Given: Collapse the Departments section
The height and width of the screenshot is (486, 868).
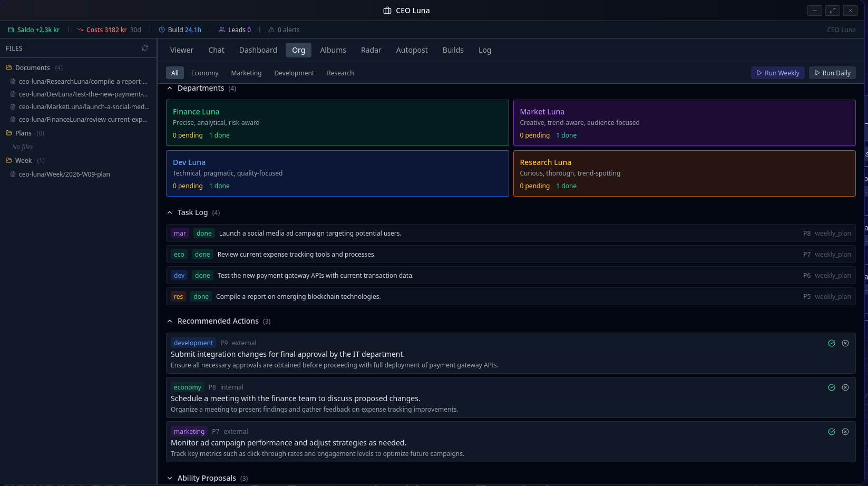Looking at the screenshot, I should coord(169,88).
